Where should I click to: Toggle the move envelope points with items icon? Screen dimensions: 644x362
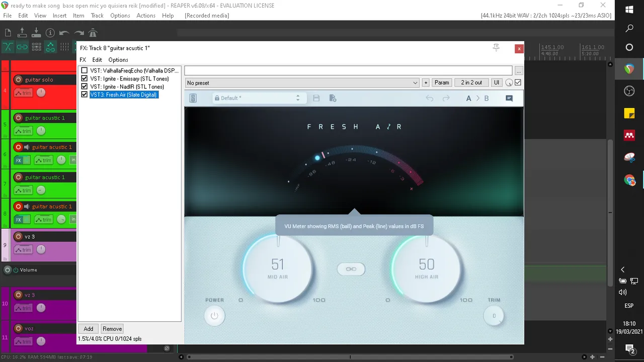coord(50,47)
